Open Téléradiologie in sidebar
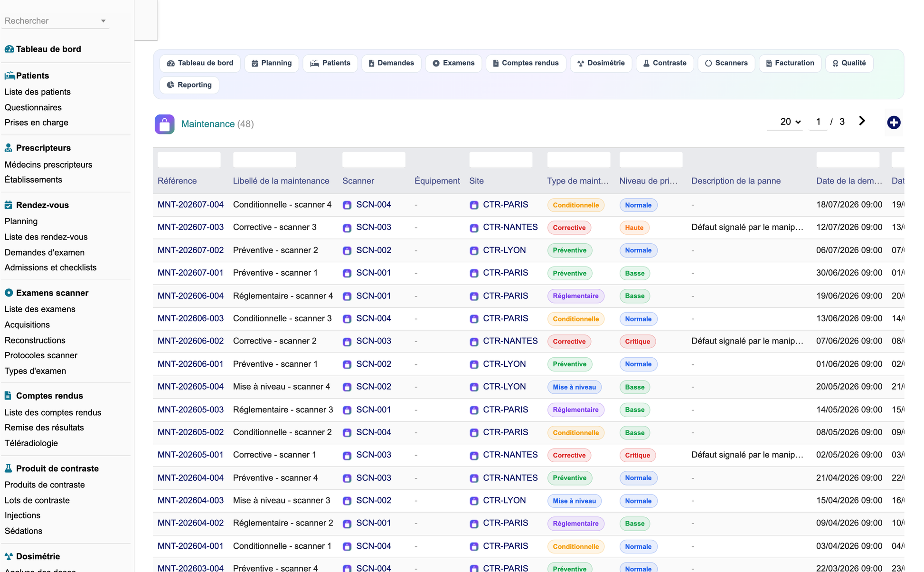 (31, 443)
